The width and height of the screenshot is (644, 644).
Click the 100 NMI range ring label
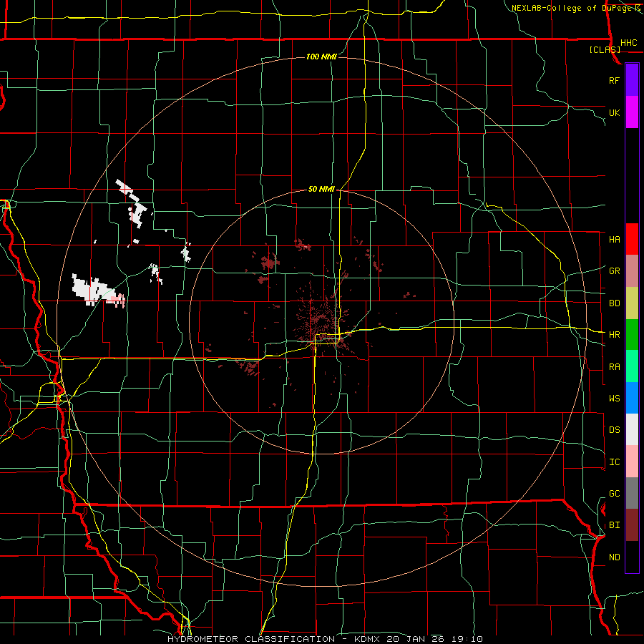pos(321,57)
